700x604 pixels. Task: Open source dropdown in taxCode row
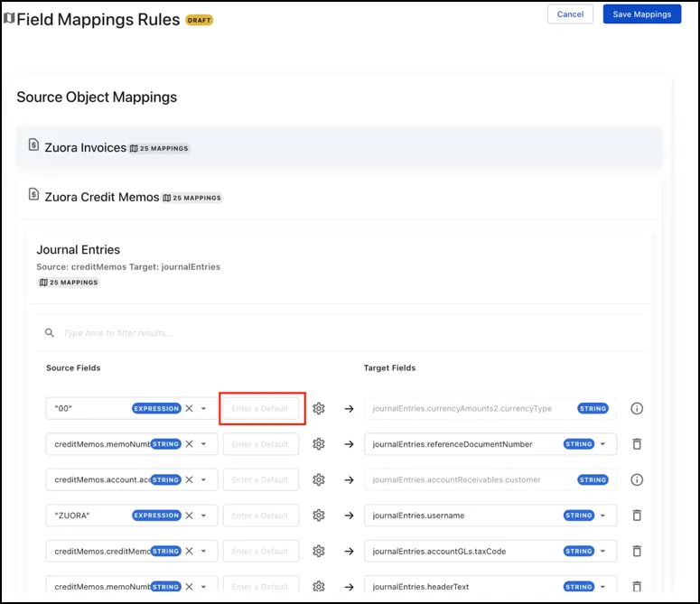pos(203,552)
